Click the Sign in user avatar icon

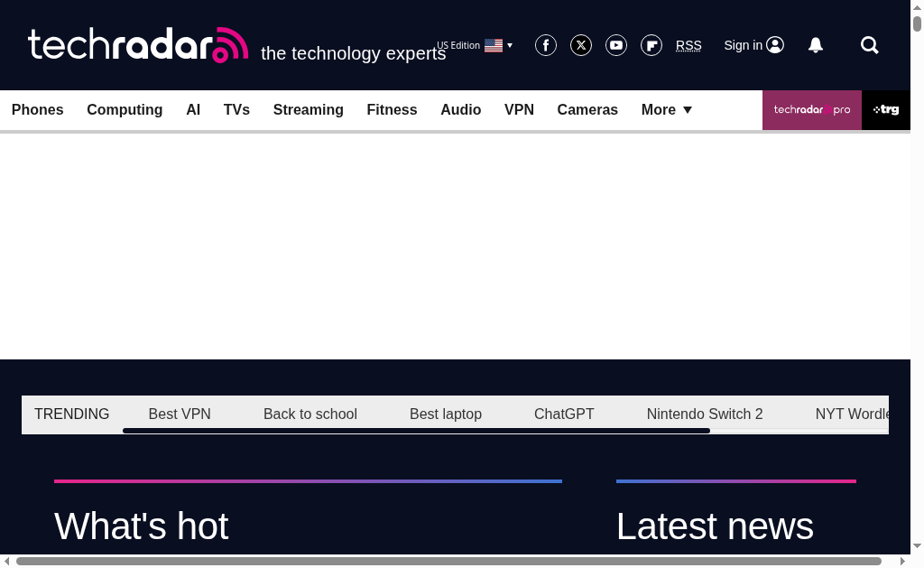click(x=775, y=45)
